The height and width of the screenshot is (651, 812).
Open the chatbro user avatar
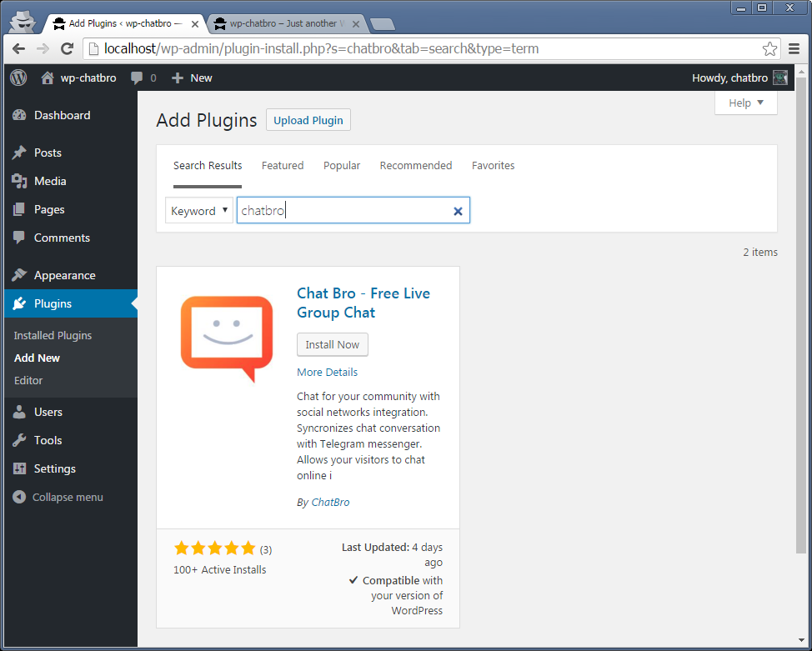pos(779,78)
